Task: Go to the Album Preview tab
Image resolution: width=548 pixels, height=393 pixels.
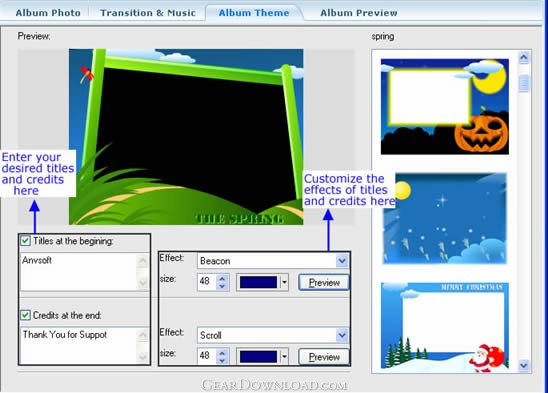Action: click(359, 13)
